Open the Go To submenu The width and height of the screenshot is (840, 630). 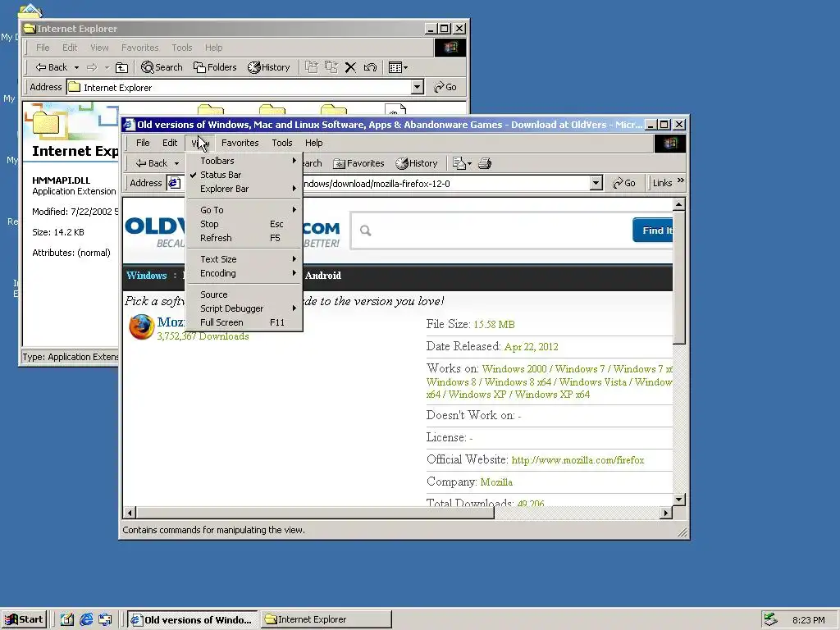pyautogui.click(x=244, y=210)
